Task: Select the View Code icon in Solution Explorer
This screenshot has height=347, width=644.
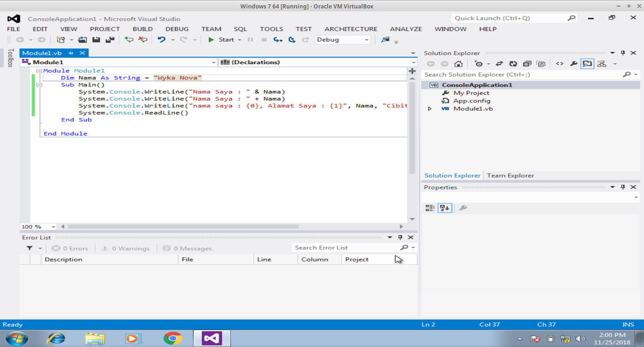Action: pyautogui.click(x=560, y=63)
